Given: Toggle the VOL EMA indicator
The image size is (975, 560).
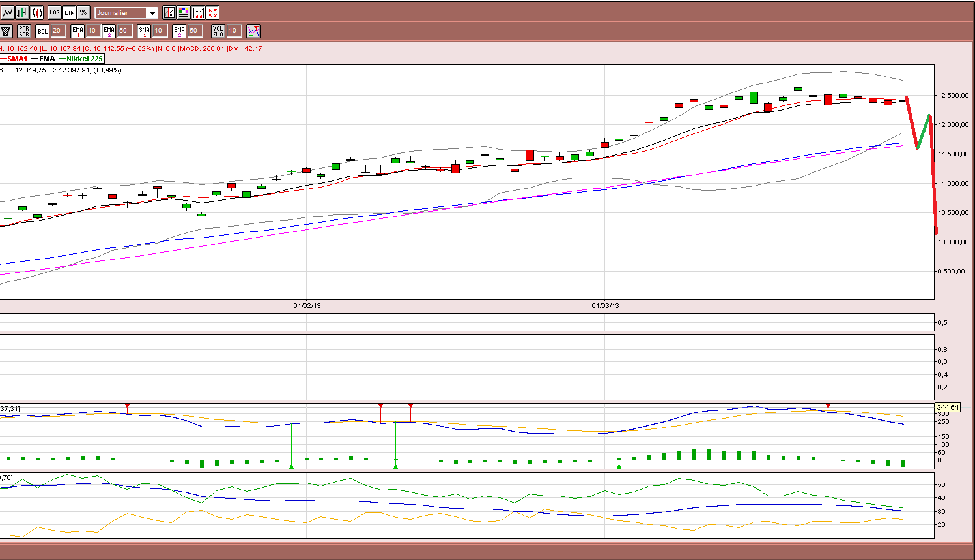Looking at the screenshot, I should pyautogui.click(x=218, y=31).
